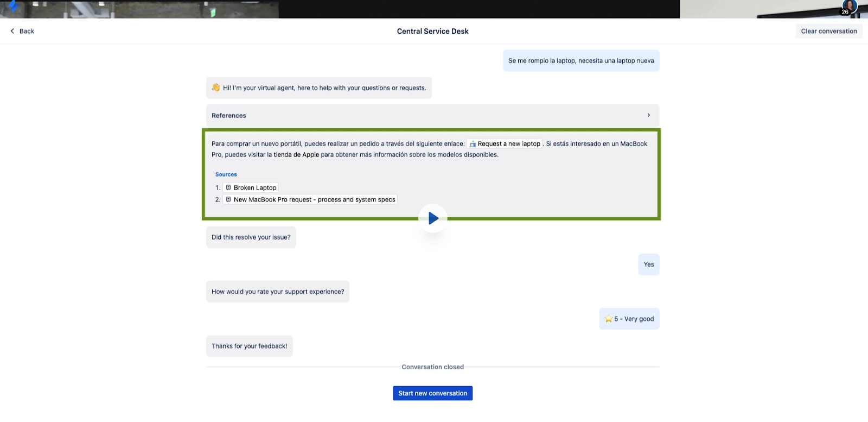Viewport: 868px width, 422px height.
Task: Open the user avatar in top-right corner
Action: [849, 7]
